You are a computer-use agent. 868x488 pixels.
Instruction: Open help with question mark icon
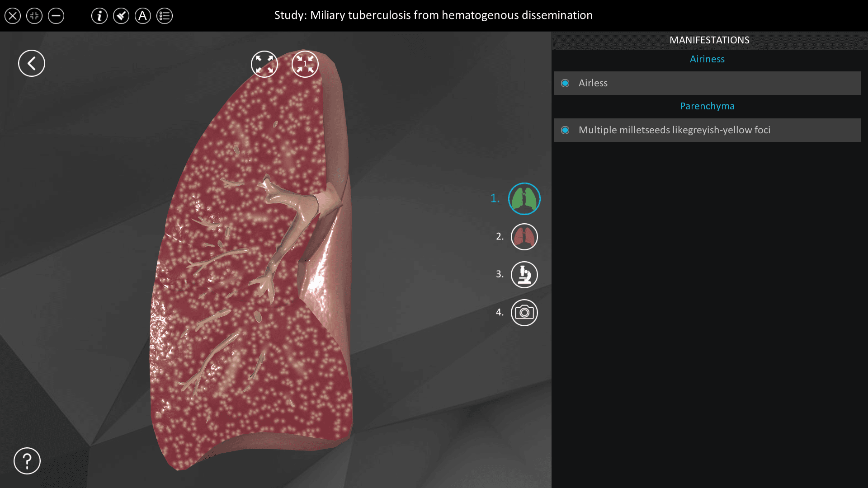pyautogui.click(x=27, y=461)
